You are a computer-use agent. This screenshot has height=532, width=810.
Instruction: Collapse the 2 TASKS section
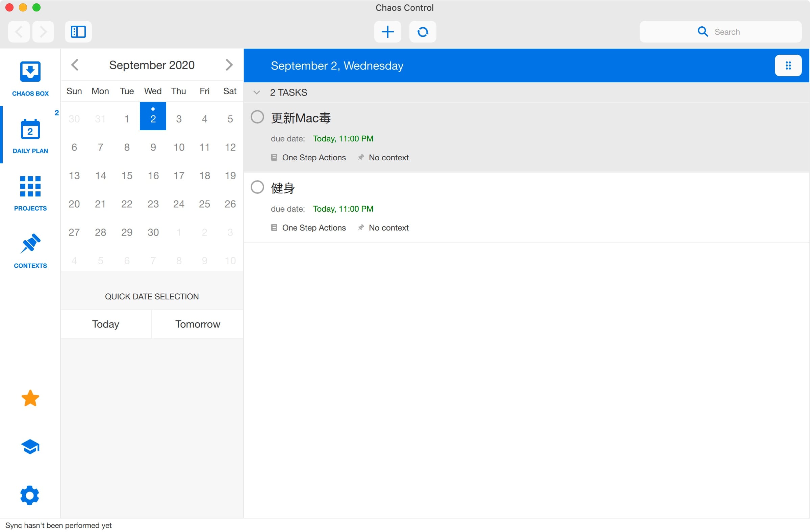point(257,92)
